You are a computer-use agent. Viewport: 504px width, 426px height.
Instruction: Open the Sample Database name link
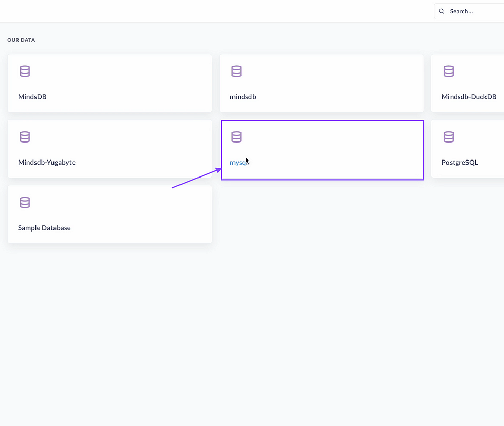pyautogui.click(x=44, y=228)
